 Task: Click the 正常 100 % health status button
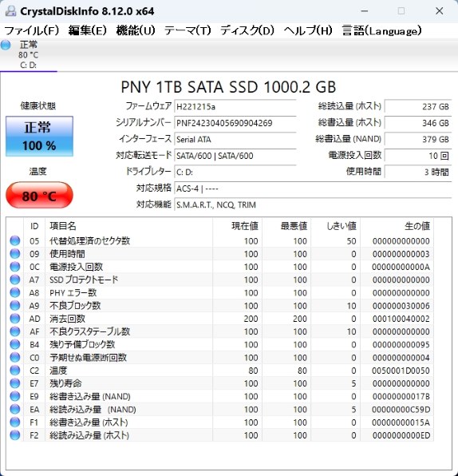pos(39,137)
